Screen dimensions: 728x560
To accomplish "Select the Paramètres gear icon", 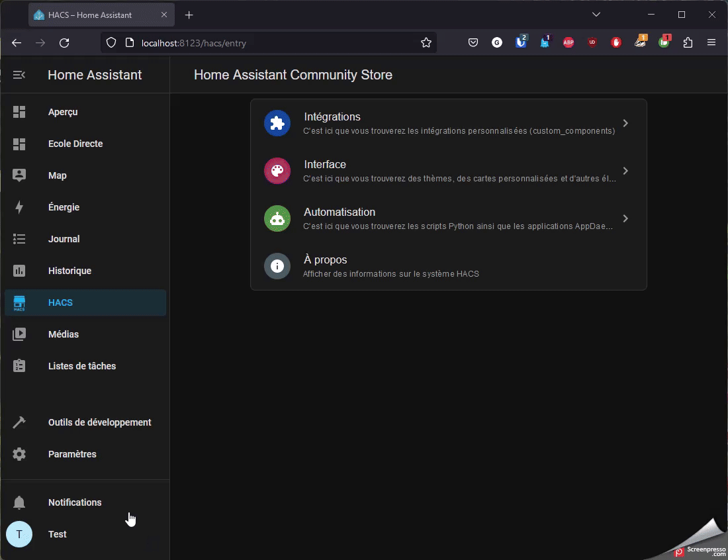I will tap(19, 454).
